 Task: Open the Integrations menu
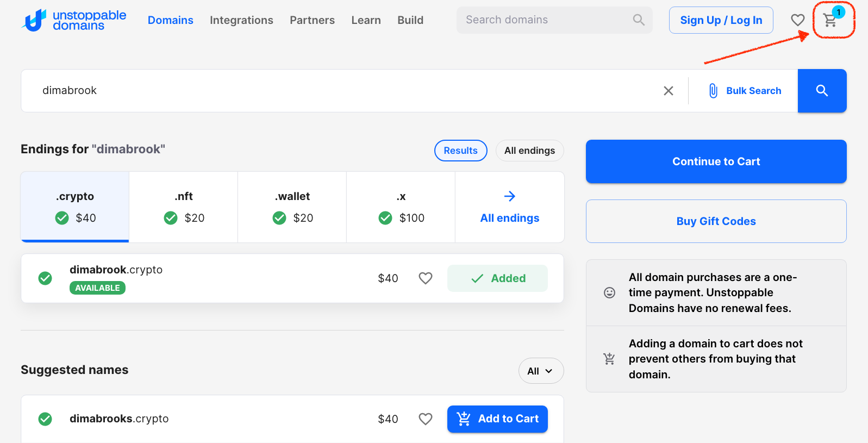pyautogui.click(x=241, y=20)
